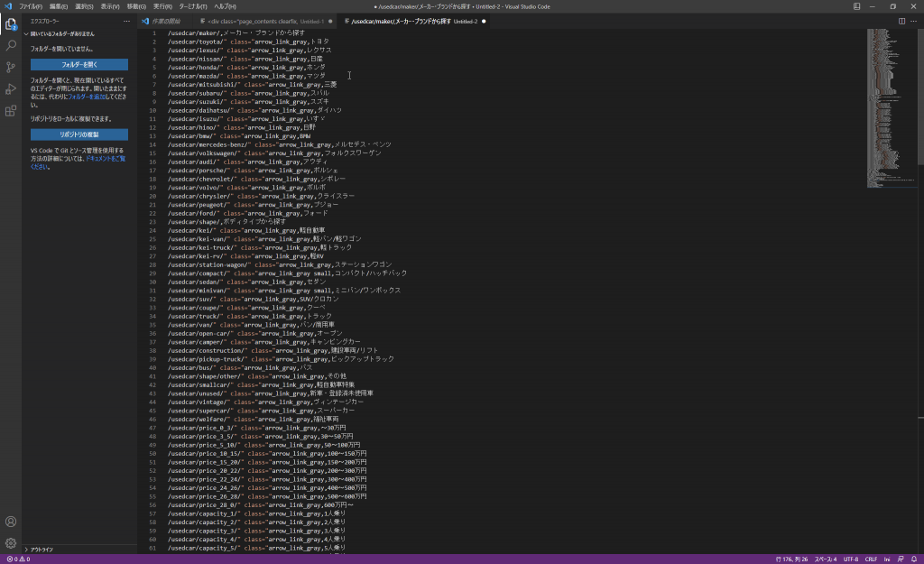Change file encoding UTF-8

tap(851, 559)
